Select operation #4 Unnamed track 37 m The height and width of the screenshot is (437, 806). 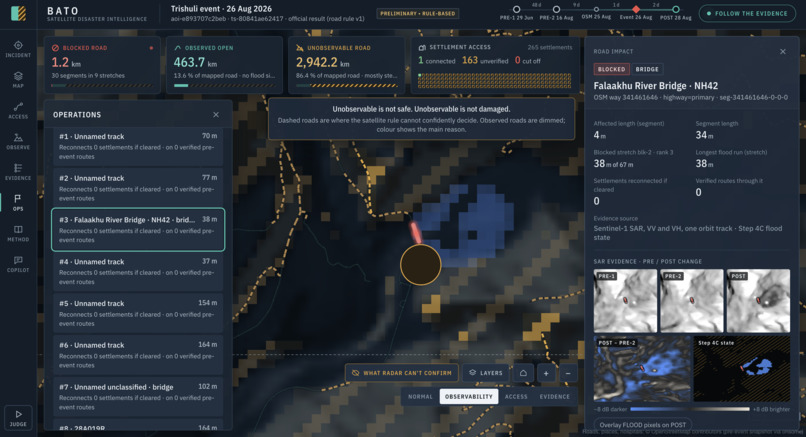tap(138, 272)
